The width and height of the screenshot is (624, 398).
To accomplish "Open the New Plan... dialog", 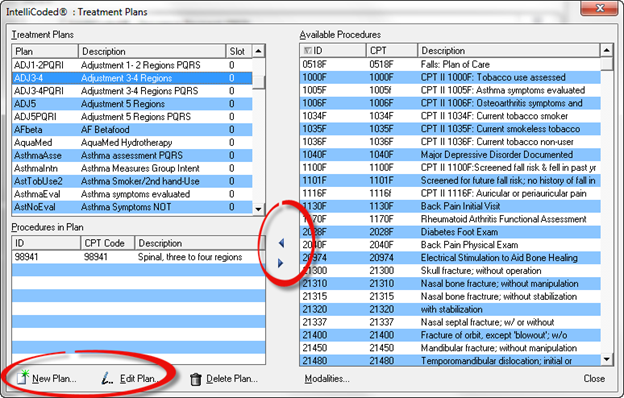I will pyautogui.click(x=47, y=378).
